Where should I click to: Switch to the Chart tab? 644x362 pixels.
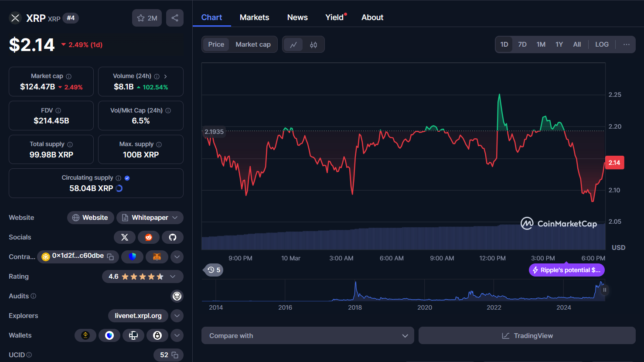(211, 17)
